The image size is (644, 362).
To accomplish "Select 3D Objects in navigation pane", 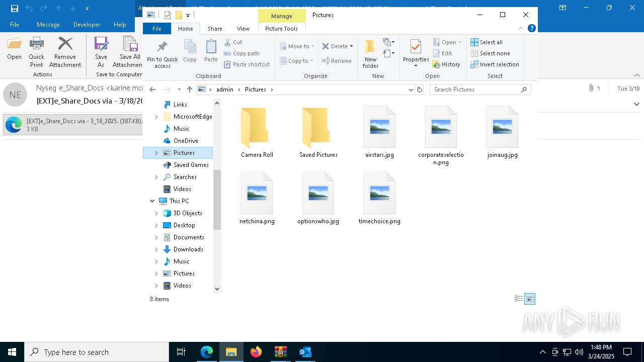I will (188, 213).
